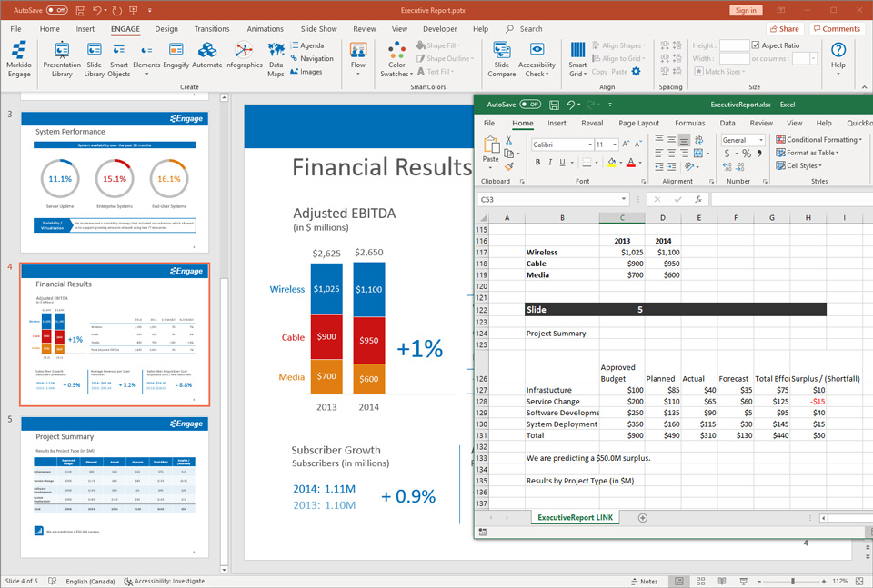Undo last action in PowerPoint
Screen dimensions: 873x588
[x=97, y=10]
